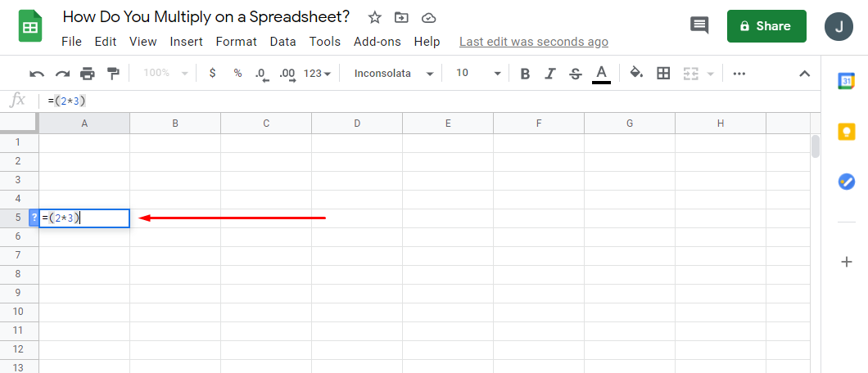Screen dimensions: 868x373
Task: Open the cell borders tool
Action: 663,74
